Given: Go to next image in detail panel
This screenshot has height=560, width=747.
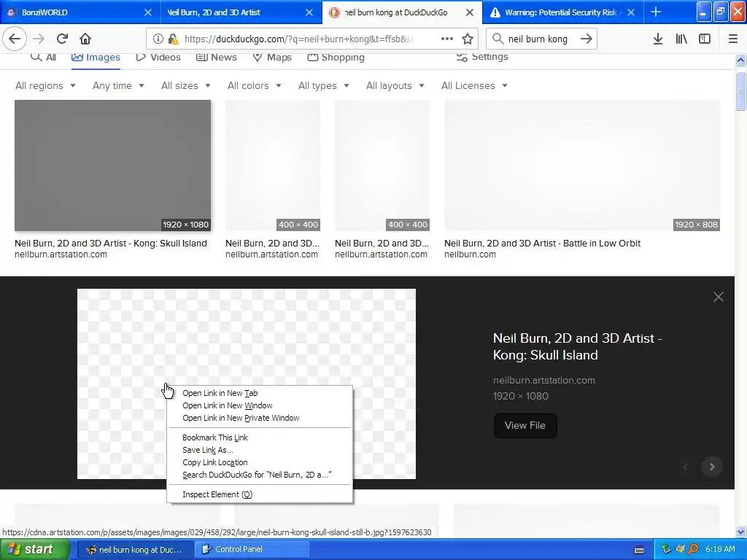Looking at the screenshot, I should (x=712, y=467).
